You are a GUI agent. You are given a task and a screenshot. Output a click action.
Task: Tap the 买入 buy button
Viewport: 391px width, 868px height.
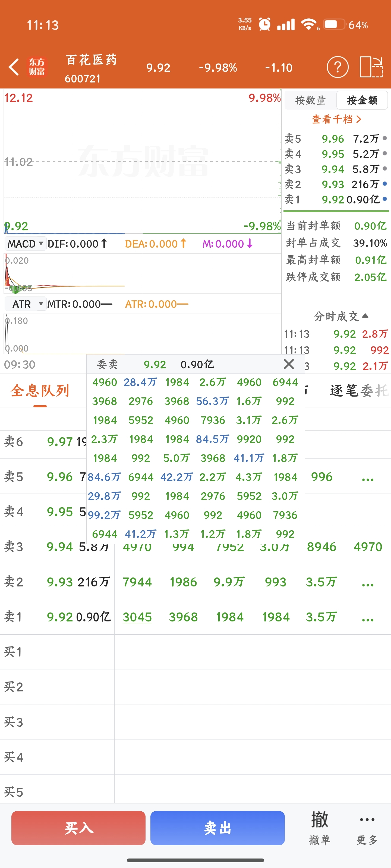coord(78,828)
